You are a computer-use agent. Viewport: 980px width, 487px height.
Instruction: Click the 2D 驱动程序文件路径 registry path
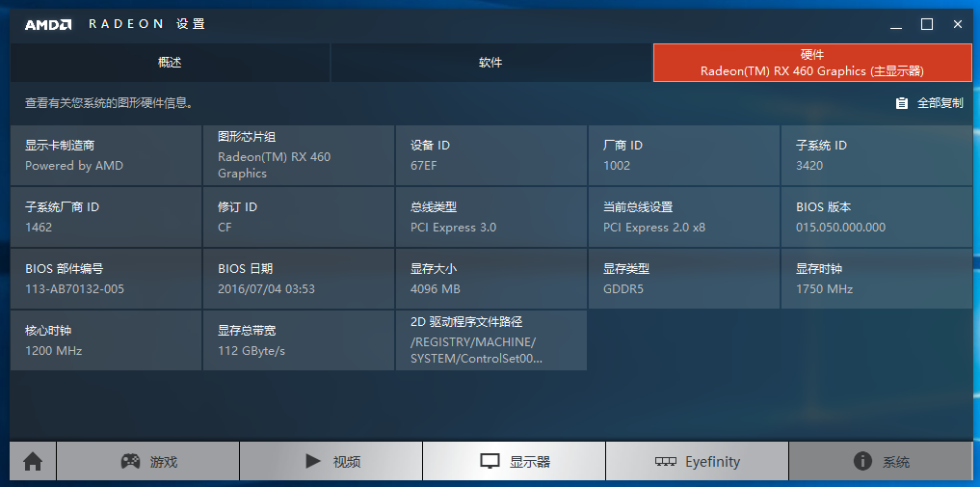coord(476,351)
